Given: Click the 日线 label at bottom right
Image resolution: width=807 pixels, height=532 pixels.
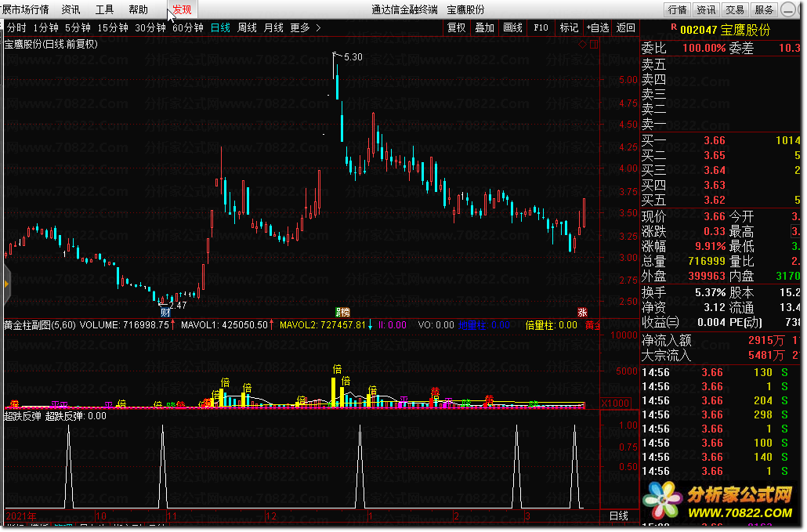Looking at the screenshot, I should [x=619, y=516].
